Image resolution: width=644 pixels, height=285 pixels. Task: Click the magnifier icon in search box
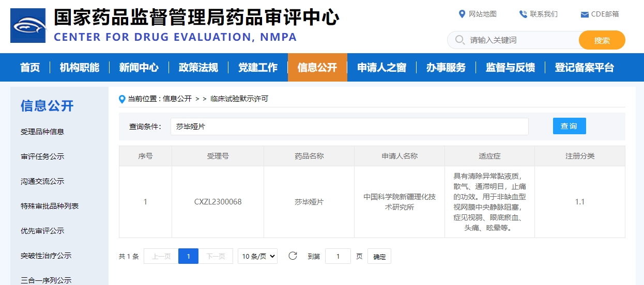[459, 40]
